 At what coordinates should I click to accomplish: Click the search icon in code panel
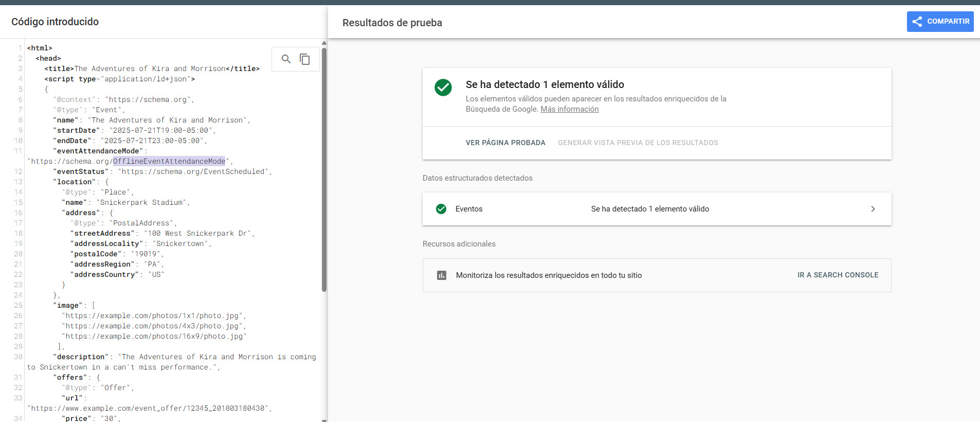click(286, 59)
